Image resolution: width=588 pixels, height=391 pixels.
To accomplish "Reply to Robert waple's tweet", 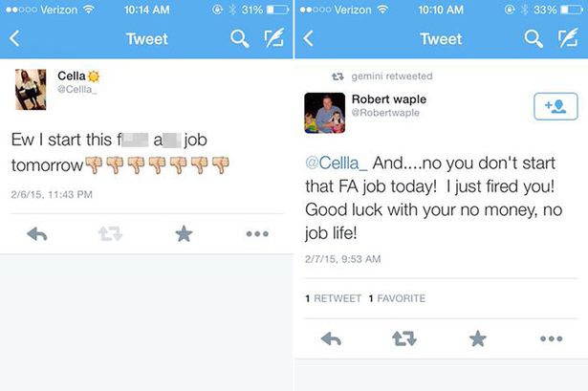I will point(331,338).
